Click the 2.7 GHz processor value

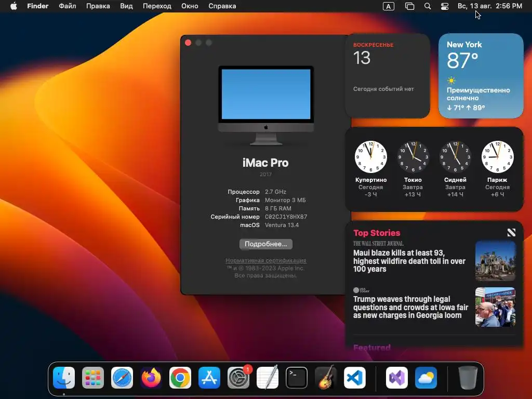(x=275, y=192)
